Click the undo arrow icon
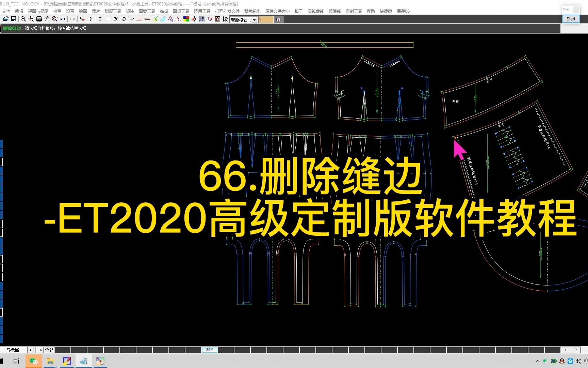 63,19
